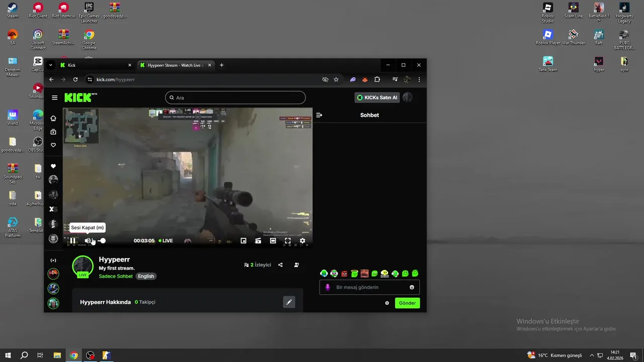Collapse the Sohbet chat panel
Image resolution: width=644 pixels, height=362 pixels.
click(319, 115)
